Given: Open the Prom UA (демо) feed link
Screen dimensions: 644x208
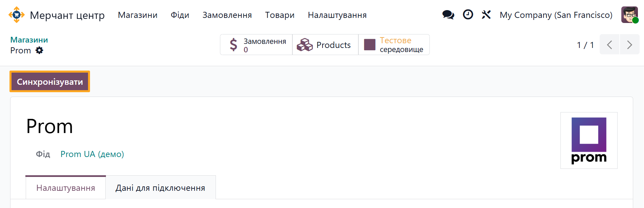Looking at the screenshot, I should [x=92, y=154].
